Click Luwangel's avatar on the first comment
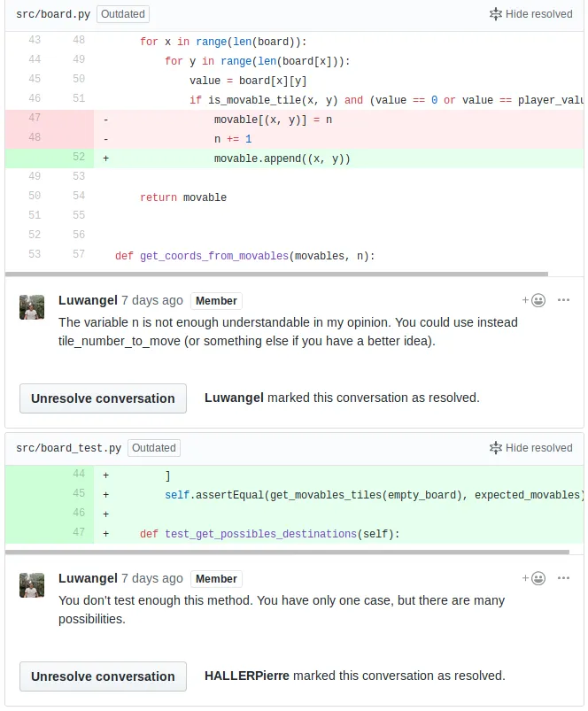This screenshot has height=711, width=588. 32,307
